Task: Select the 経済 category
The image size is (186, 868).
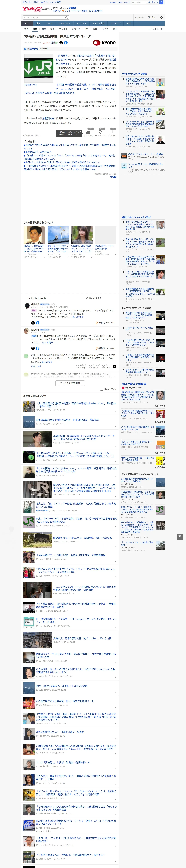Action: 52,29
